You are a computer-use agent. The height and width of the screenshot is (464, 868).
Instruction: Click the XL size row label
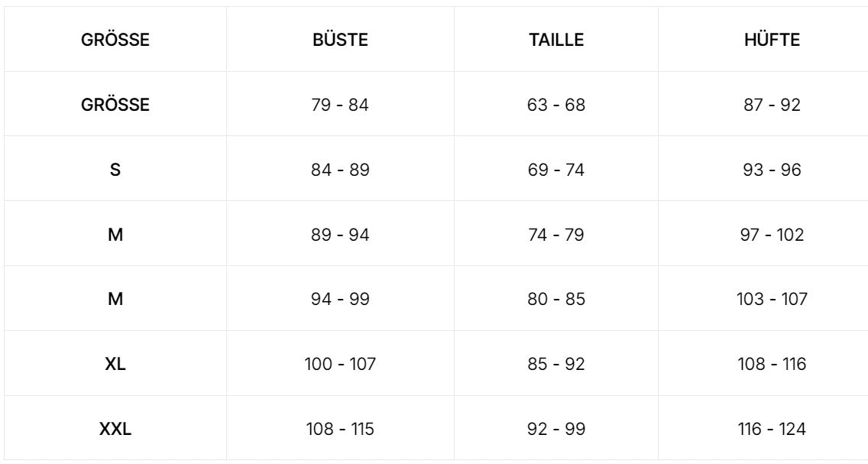(x=115, y=364)
